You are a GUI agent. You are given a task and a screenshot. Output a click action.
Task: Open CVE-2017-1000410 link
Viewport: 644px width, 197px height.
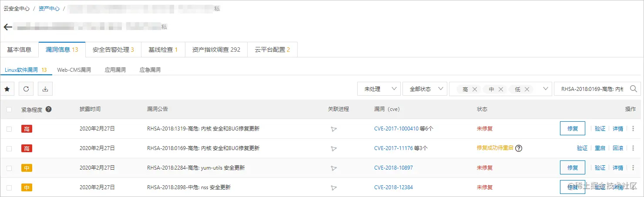coord(396,129)
